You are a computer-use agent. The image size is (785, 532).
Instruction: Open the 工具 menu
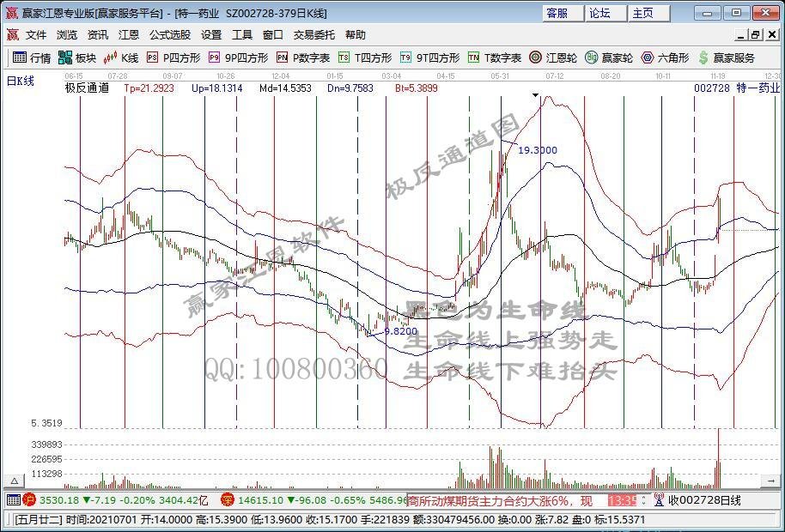tap(242, 35)
